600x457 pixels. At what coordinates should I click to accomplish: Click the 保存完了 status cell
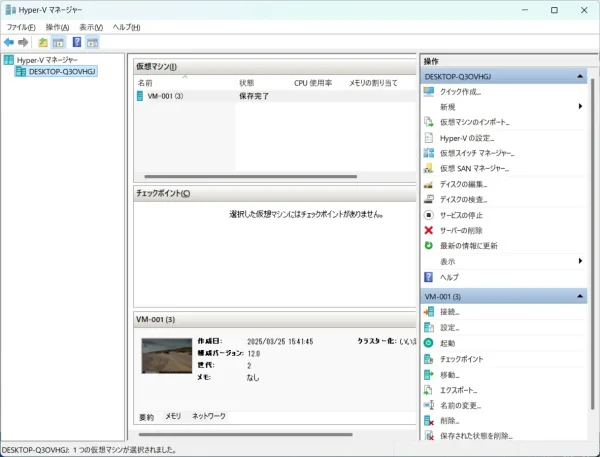pos(254,96)
